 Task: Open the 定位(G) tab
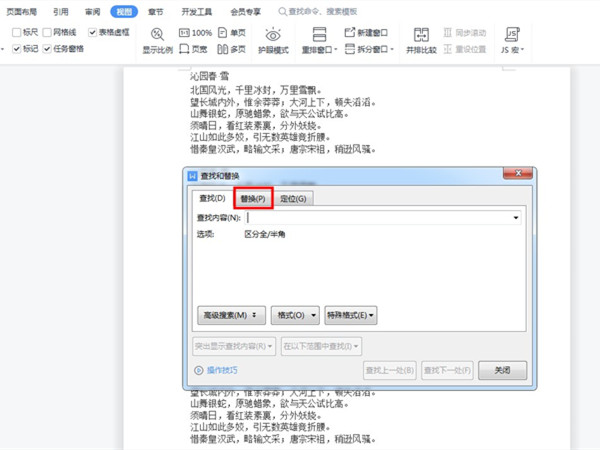click(x=294, y=199)
